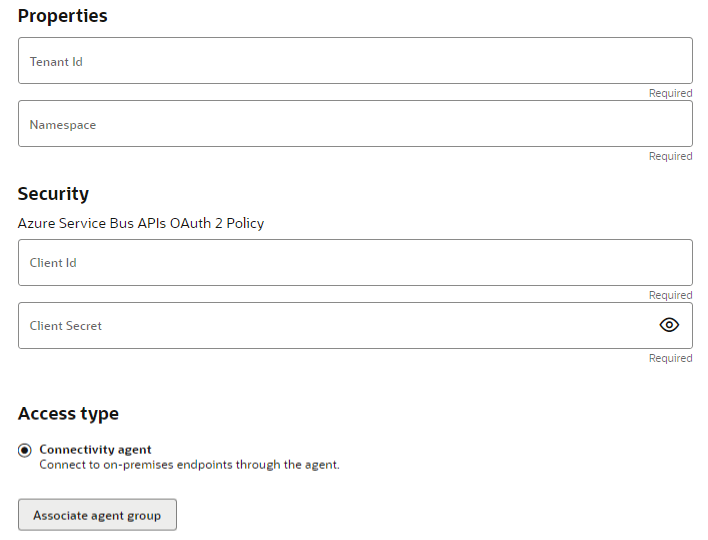Click the Required hint below Namespace
Viewport: 708px width, 540px height.
point(670,156)
